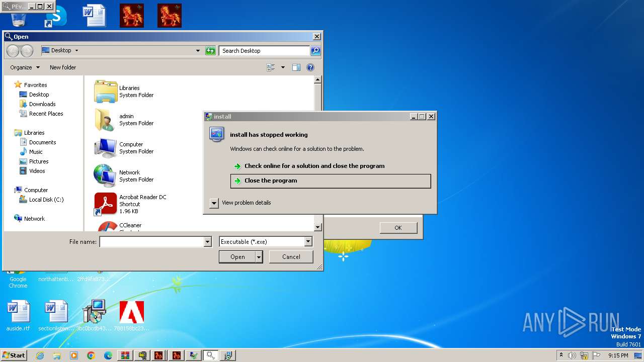The width and height of the screenshot is (644, 362).
Task: Select Music library
Action: [x=36, y=152]
